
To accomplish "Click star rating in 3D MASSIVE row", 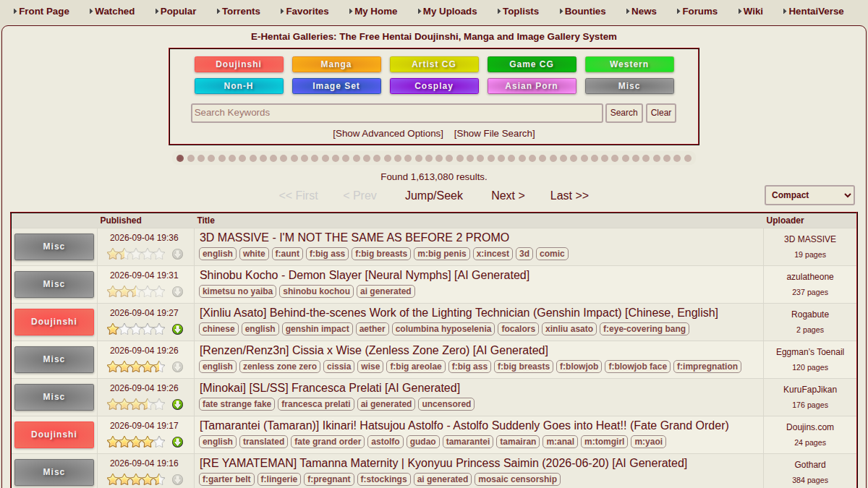I will point(136,254).
